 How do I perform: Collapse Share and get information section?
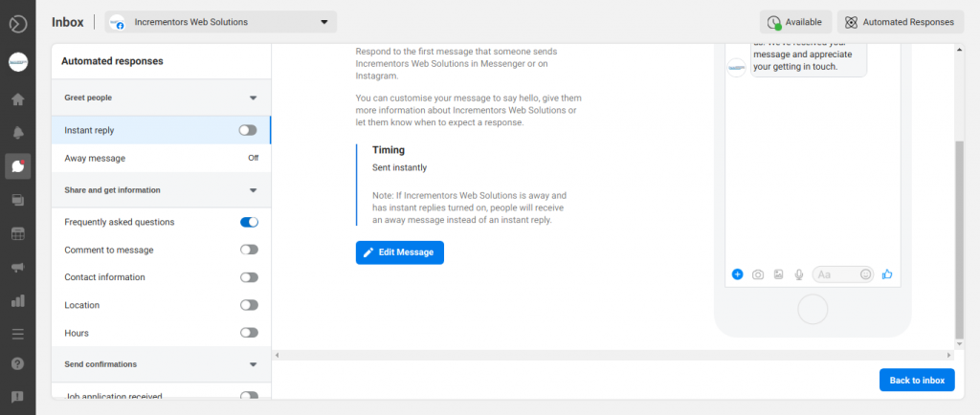click(x=253, y=190)
